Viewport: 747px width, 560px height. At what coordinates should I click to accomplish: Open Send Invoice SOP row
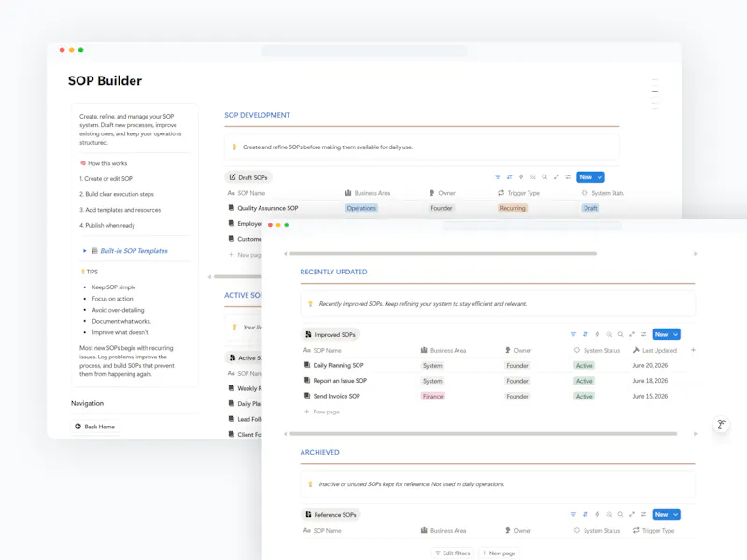pos(336,396)
